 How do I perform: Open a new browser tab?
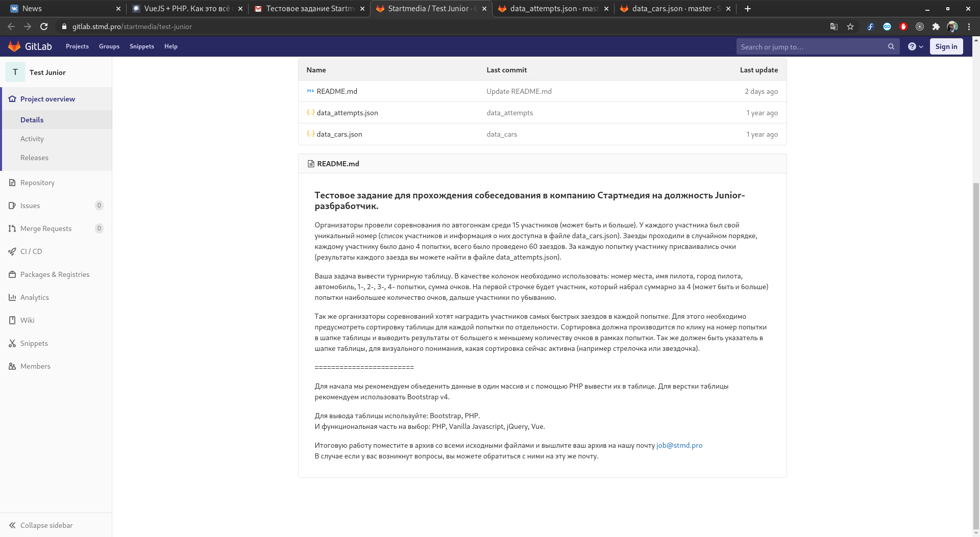748,9
